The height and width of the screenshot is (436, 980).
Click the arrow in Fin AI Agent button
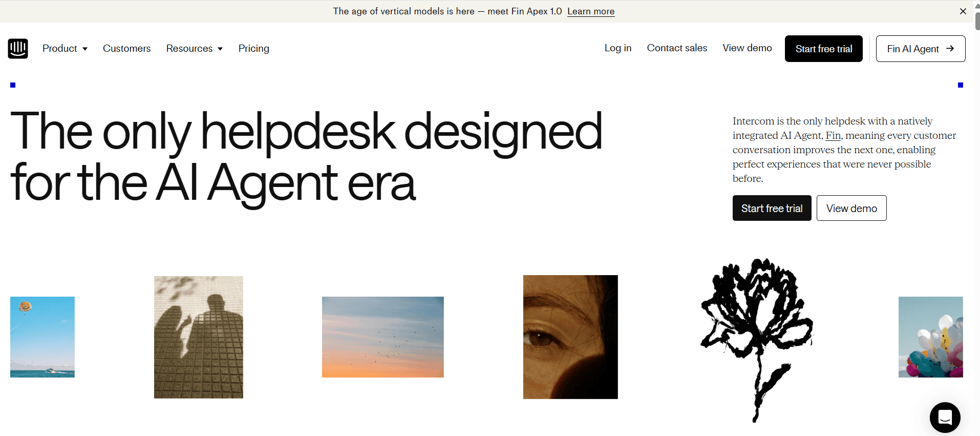(950, 49)
